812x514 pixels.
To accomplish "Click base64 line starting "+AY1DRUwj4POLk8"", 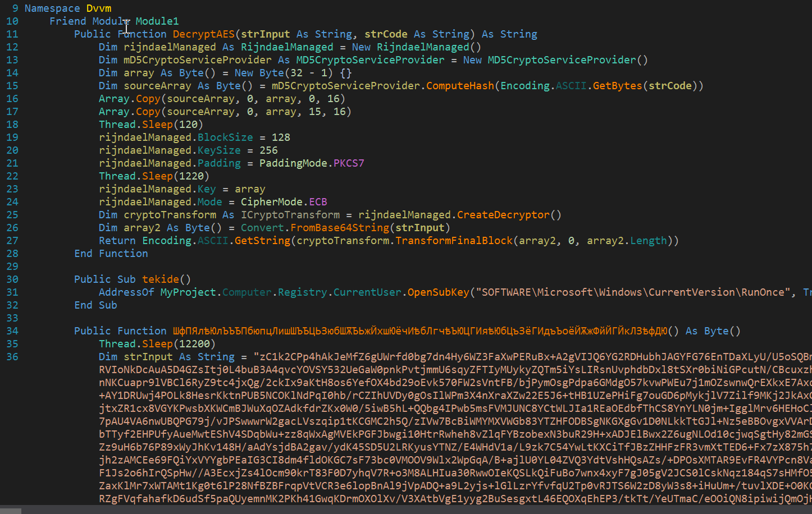I will click(x=455, y=396).
